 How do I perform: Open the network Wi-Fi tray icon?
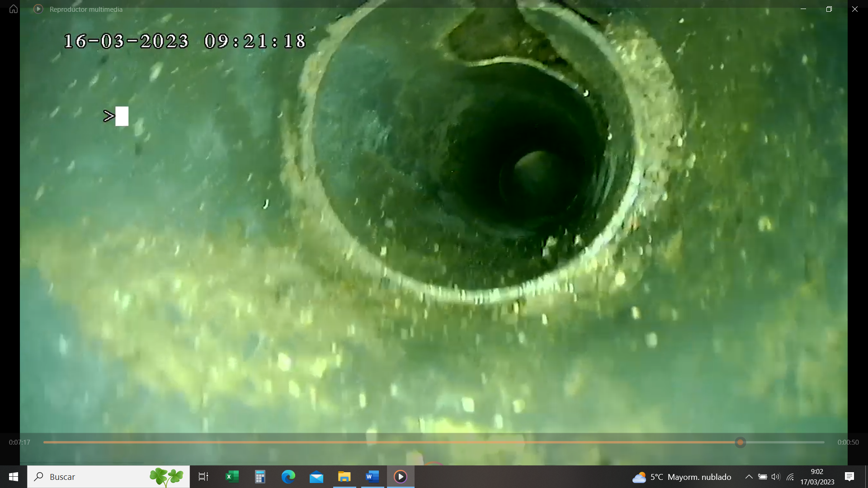(790, 477)
